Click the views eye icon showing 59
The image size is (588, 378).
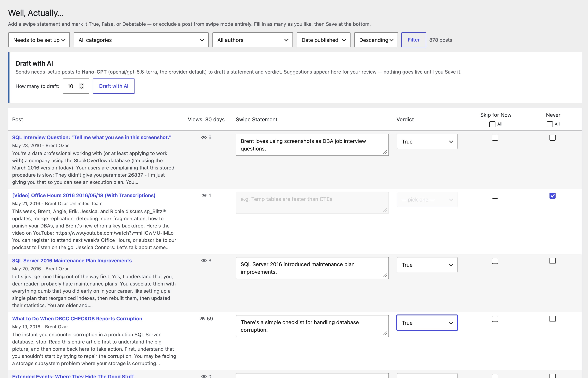pyautogui.click(x=202, y=319)
